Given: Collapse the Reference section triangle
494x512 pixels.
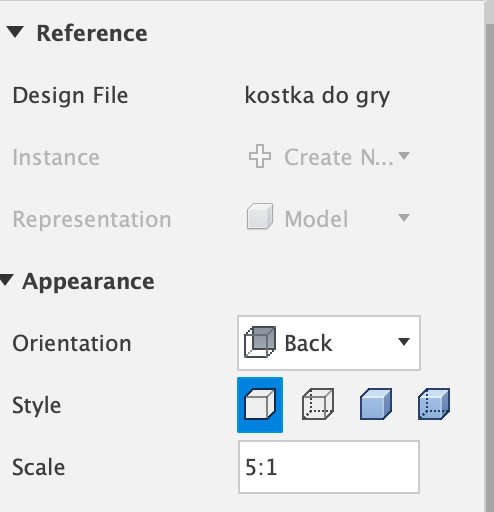Looking at the screenshot, I should 15,32.
